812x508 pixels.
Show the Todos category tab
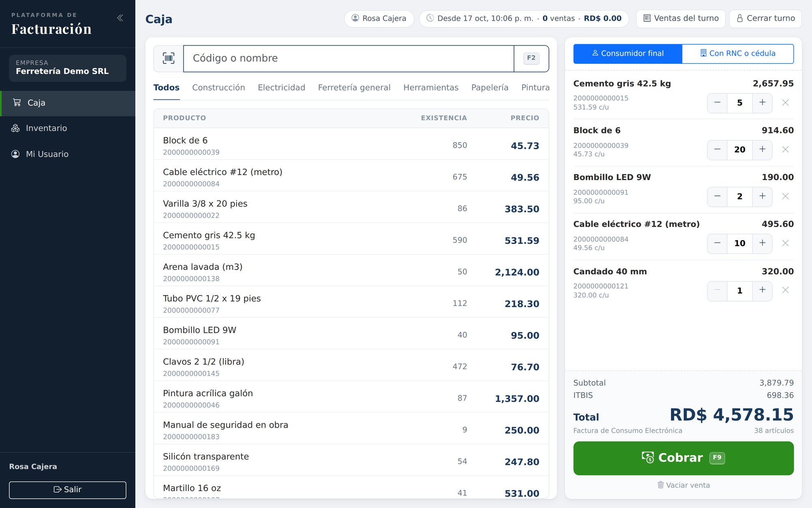click(166, 88)
